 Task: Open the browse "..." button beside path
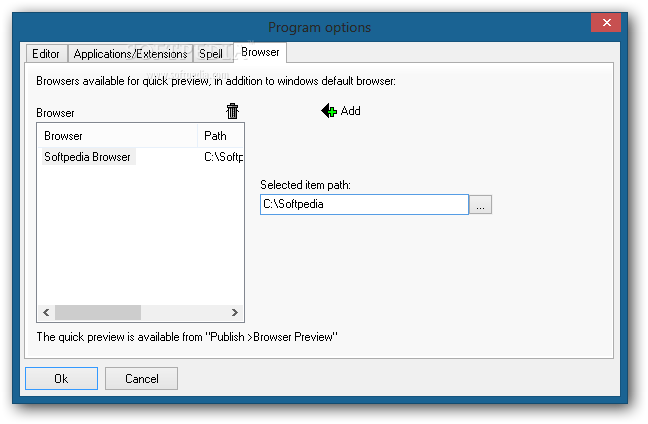click(480, 205)
